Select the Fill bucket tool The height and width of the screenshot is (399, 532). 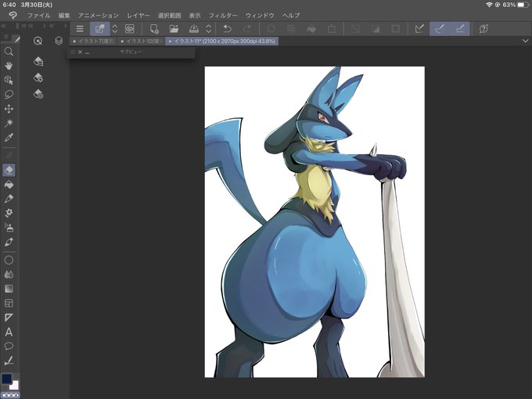9,184
